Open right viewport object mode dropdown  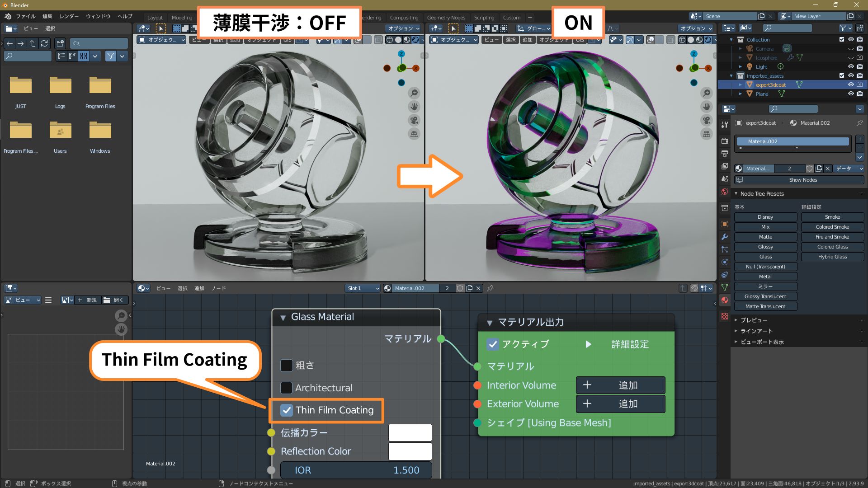tap(454, 40)
